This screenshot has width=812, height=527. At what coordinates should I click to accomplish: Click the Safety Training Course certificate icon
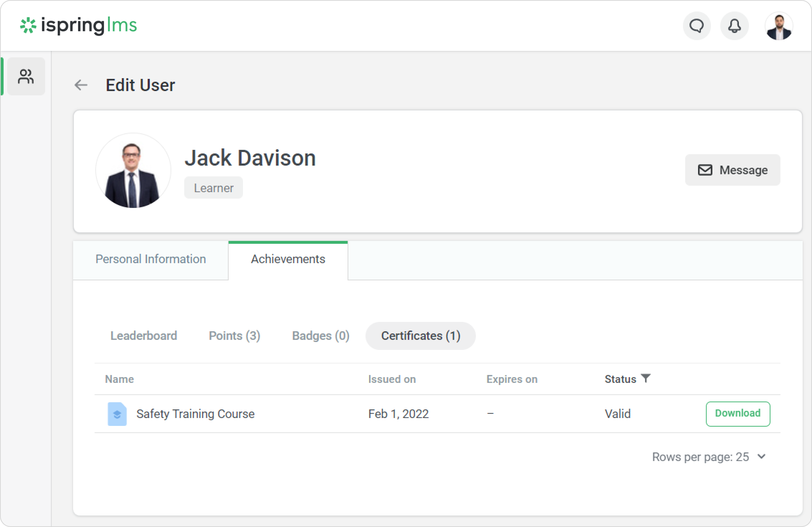click(x=117, y=414)
